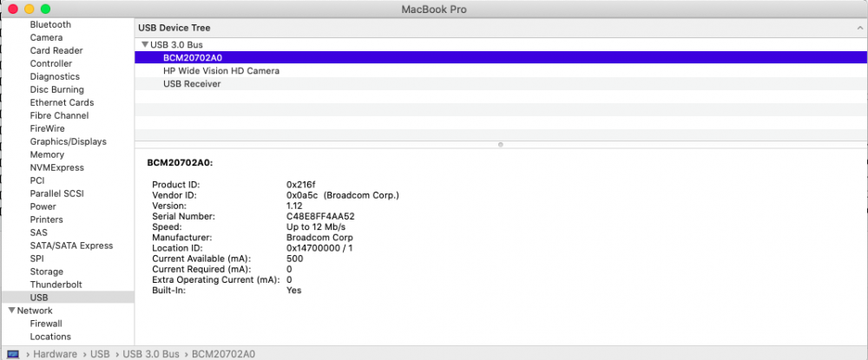
Task: Select Locations under Network
Action: 50,337
